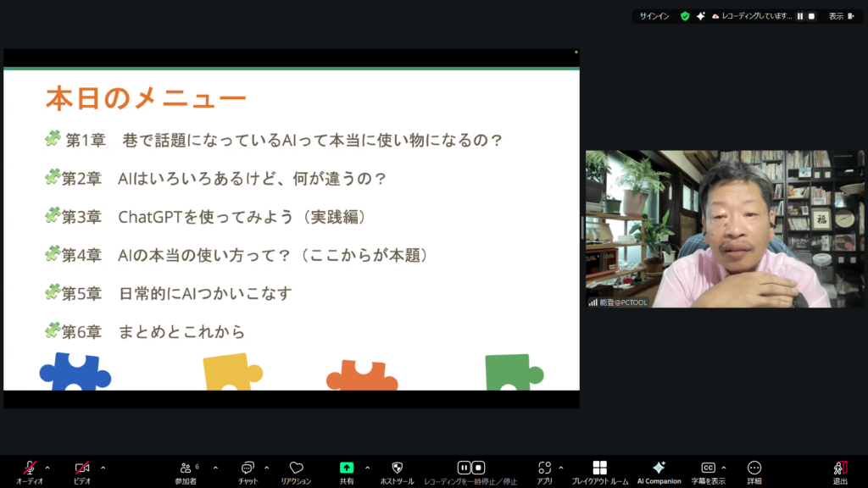This screenshot has height=488, width=868.
Task: Open the チャット chat panel
Action: 248,469
